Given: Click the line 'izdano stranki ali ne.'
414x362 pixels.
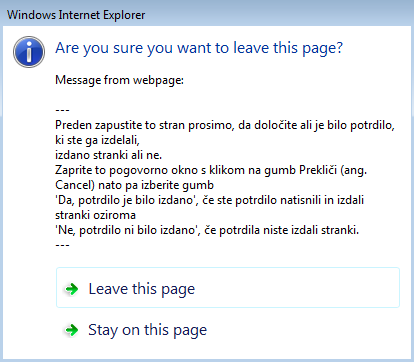Looking at the screenshot, I should click(109, 155).
